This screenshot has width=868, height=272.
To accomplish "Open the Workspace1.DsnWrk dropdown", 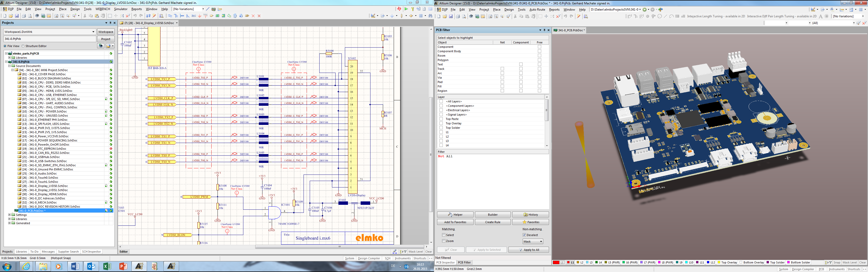I will pos(93,32).
